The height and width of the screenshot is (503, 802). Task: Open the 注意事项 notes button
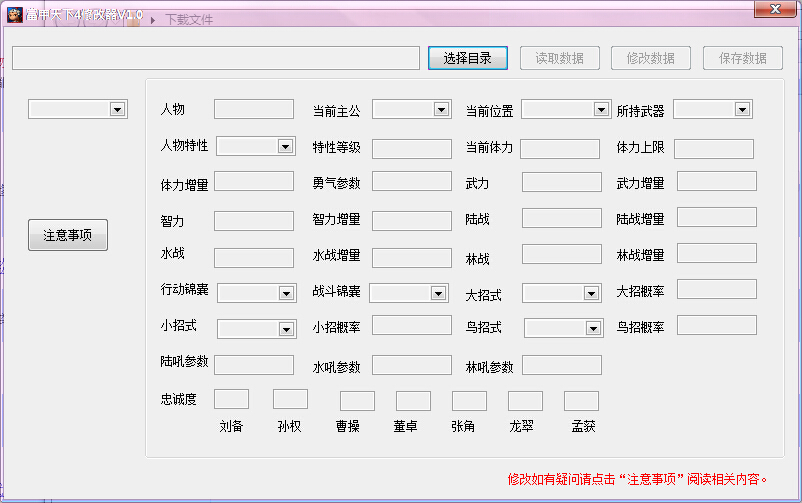pos(67,235)
